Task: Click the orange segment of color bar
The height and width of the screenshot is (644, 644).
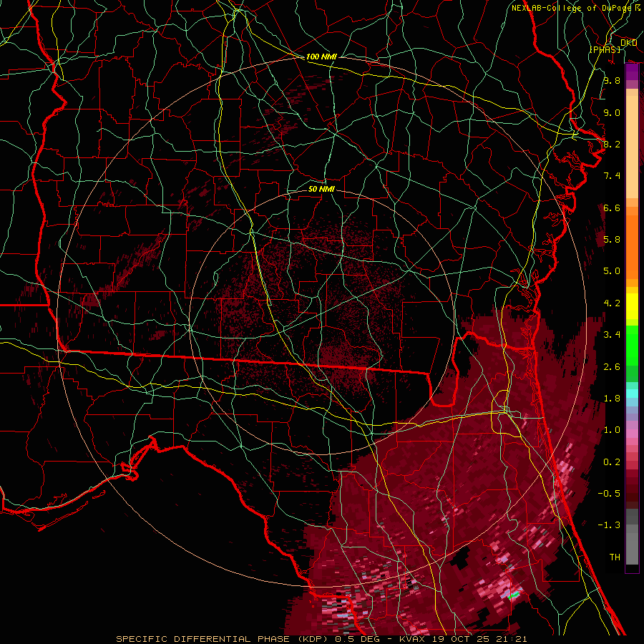Action: click(x=632, y=248)
